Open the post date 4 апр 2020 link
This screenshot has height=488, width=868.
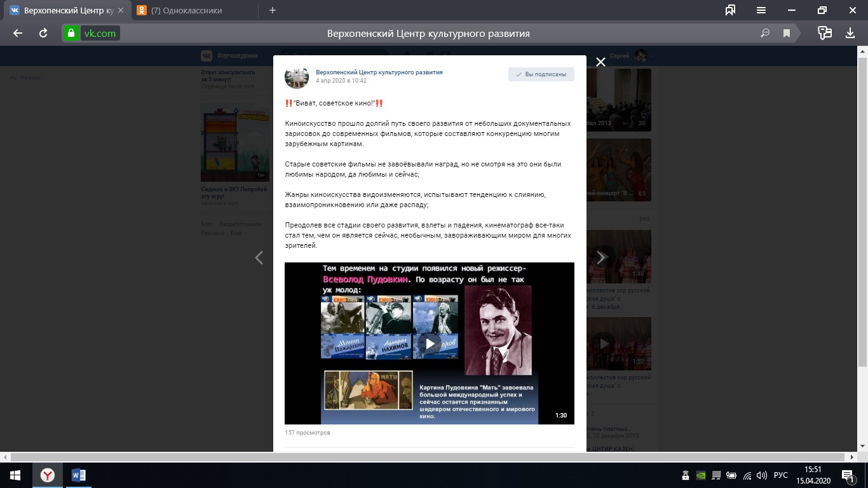pos(341,81)
